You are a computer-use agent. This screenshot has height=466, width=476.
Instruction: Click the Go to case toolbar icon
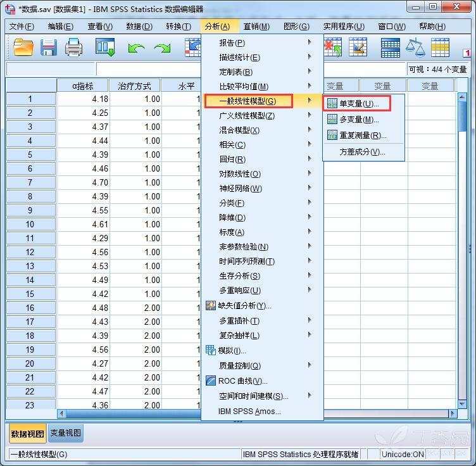(193, 47)
